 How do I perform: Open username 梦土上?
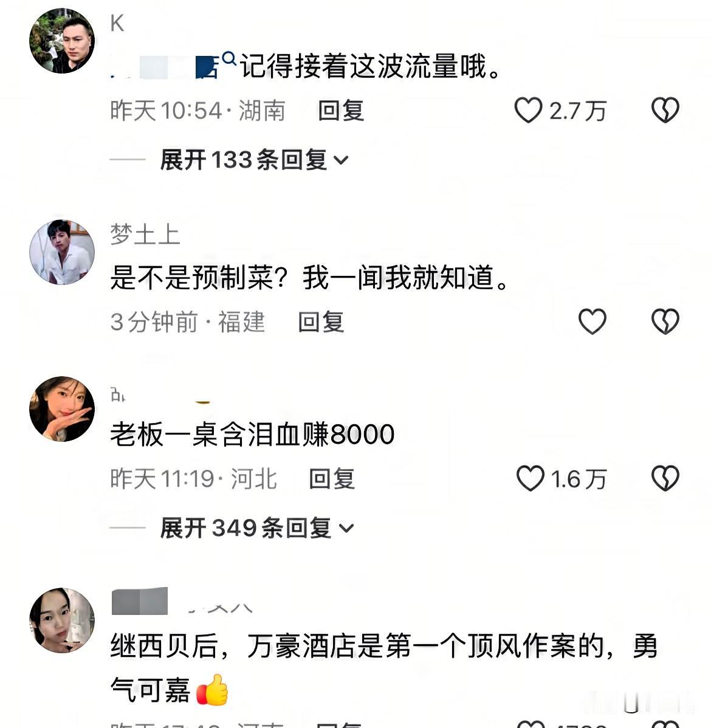pos(145,234)
